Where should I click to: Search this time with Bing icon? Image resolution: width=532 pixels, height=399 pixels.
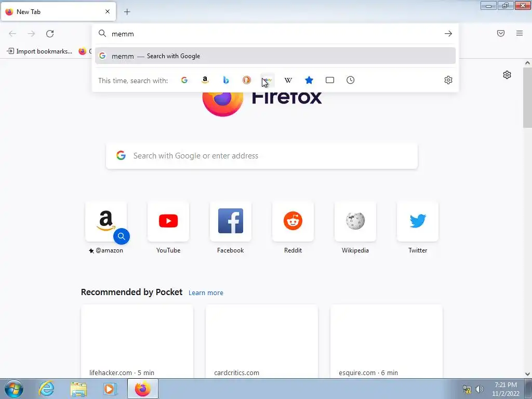click(226, 80)
